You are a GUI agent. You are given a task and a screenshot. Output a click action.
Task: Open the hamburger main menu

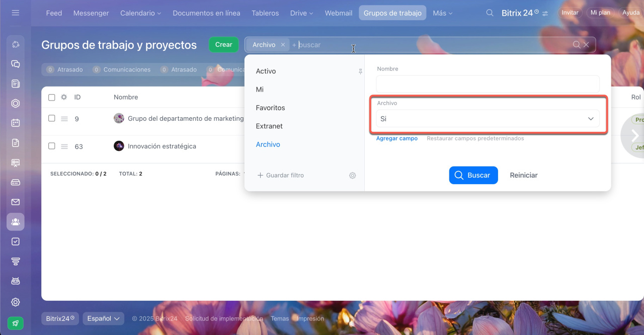[x=16, y=13]
